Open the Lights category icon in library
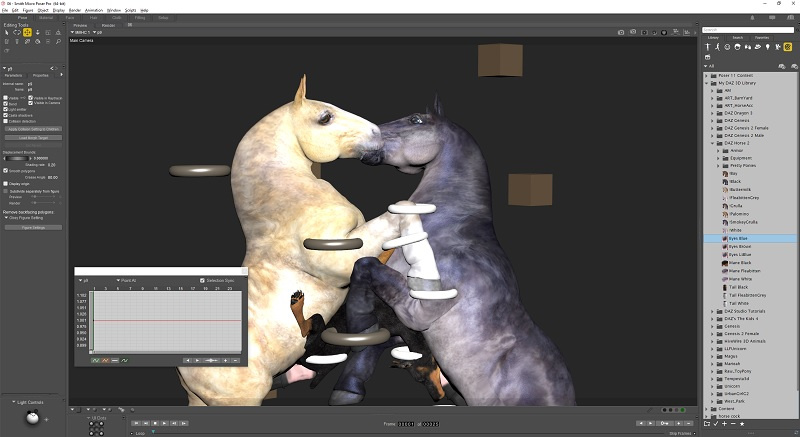800x437 pixels. [767, 47]
